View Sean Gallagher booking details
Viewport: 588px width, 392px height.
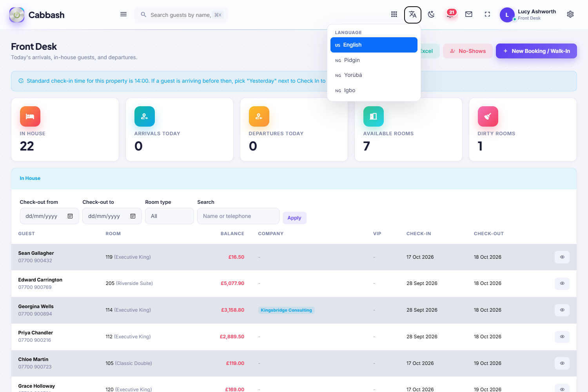coord(562,257)
